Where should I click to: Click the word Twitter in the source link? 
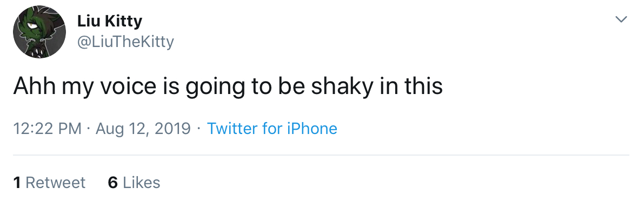(231, 129)
